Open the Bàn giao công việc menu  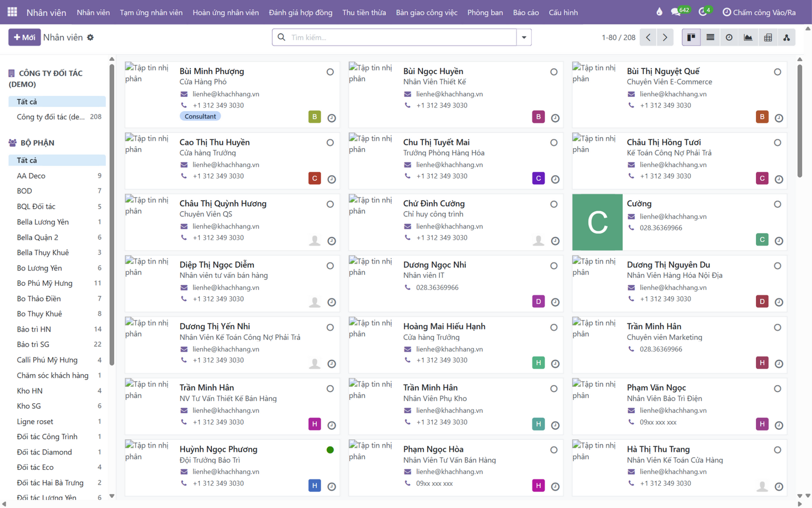tap(427, 12)
